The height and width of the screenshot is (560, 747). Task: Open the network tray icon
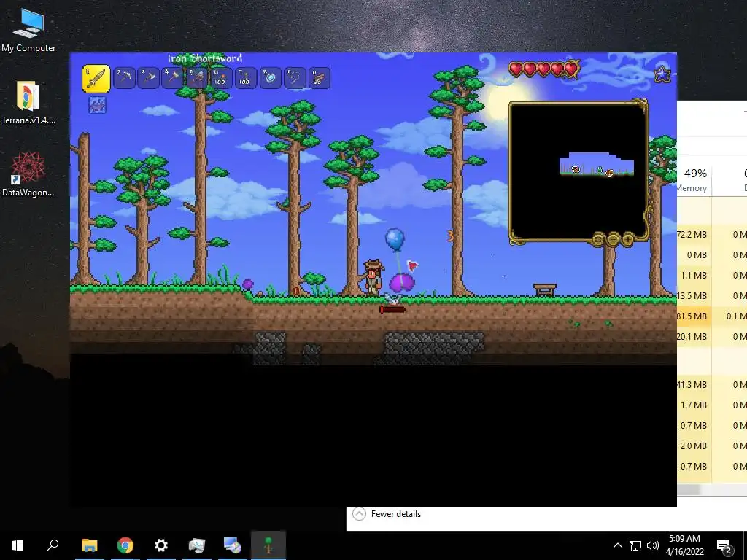[635, 545]
